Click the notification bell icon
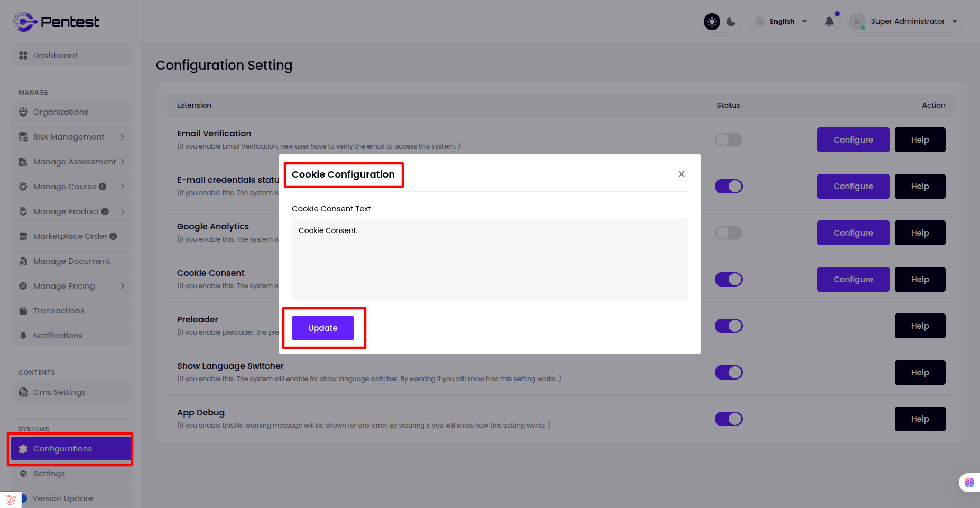 829,22
